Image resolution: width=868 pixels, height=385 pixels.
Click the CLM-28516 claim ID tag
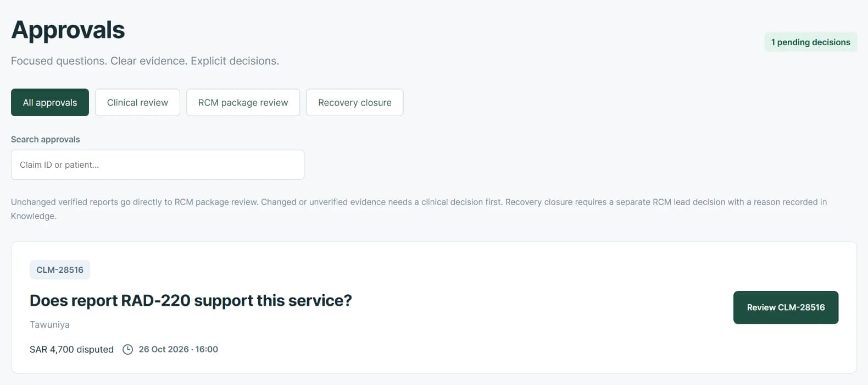tap(60, 269)
